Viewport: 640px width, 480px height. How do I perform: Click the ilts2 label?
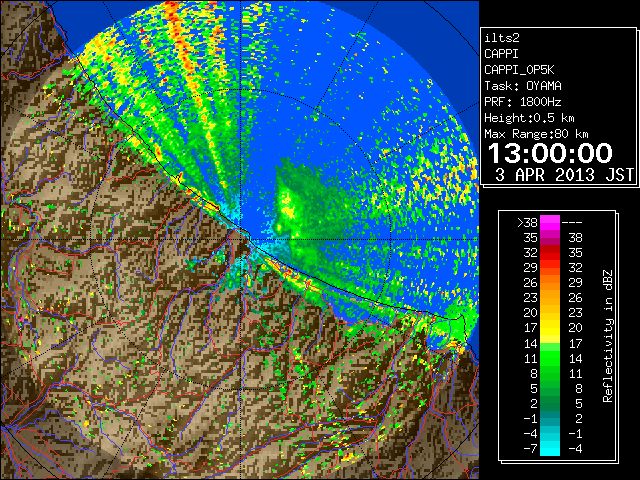click(x=502, y=38)
